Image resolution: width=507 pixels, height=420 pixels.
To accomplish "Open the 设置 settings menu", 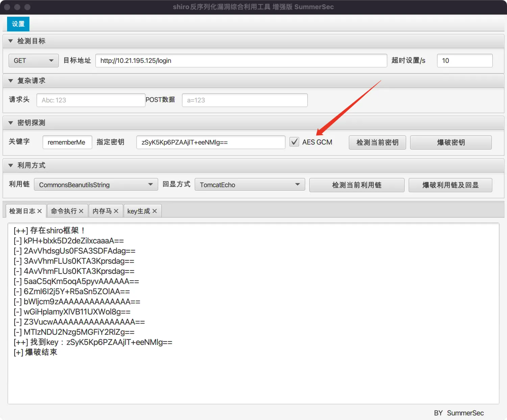I will [x=18, y=24].
